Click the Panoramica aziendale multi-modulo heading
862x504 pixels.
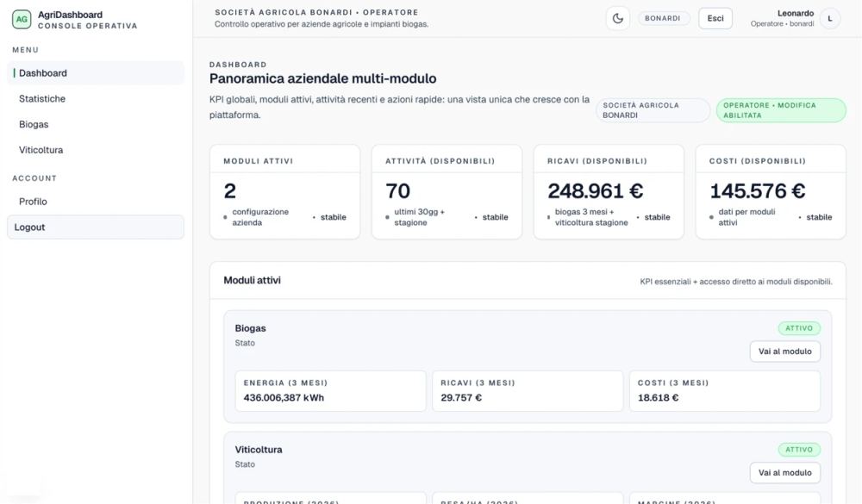(322, 78)
